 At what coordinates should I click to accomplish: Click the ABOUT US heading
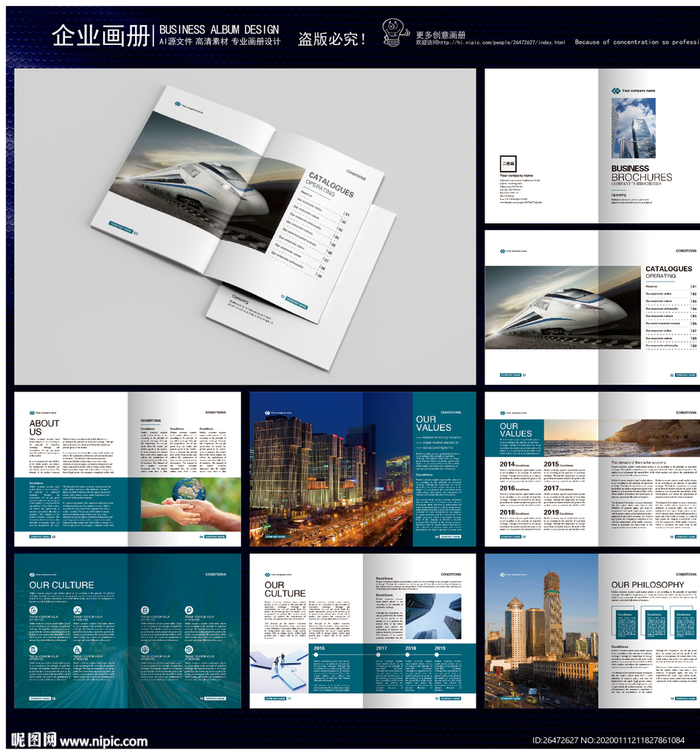click(x=44, y=428)
